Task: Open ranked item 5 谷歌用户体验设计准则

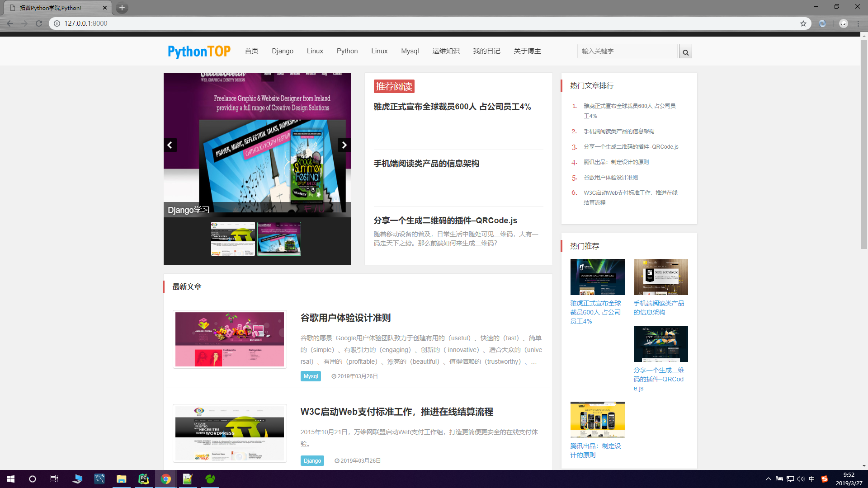Action: tap(611, 178)
